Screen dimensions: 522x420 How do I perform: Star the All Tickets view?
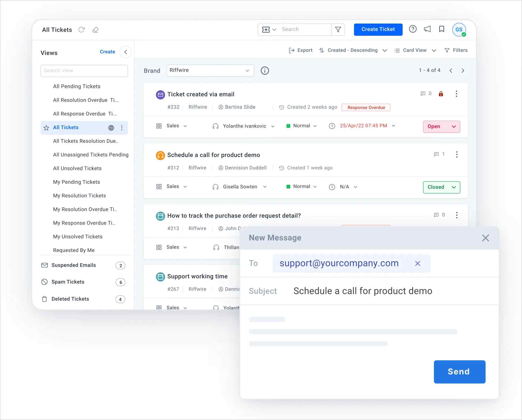(x=46, y=128)
